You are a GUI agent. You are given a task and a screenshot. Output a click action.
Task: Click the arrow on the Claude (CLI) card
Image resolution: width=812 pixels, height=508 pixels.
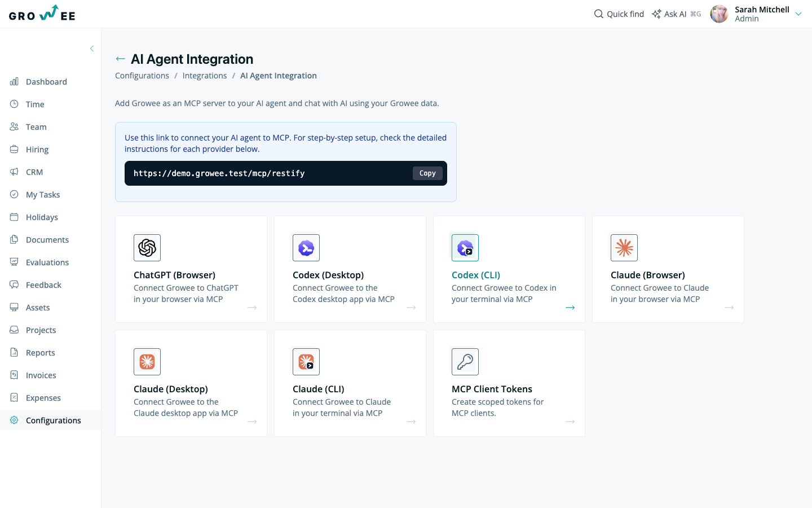coord(411,422)
